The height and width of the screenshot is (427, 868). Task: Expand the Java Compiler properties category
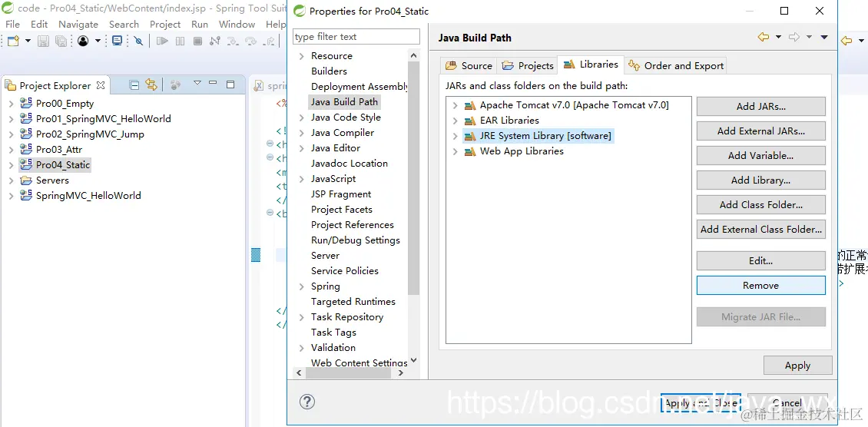302,133
